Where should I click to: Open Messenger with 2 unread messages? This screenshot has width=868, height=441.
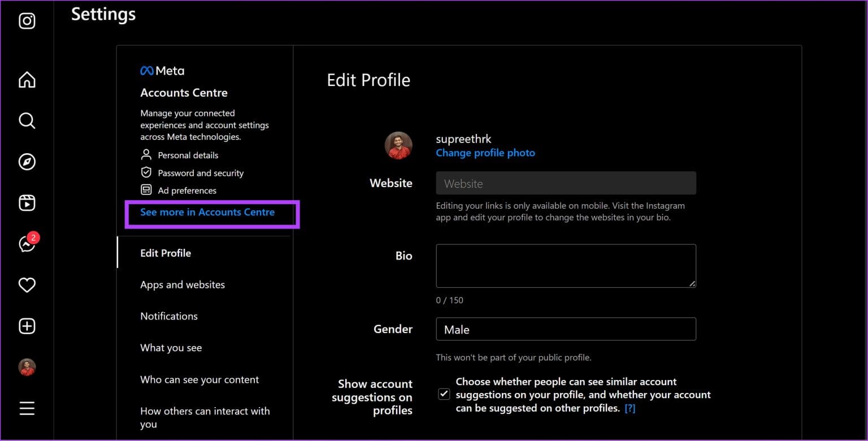click(x=27, y=244)
